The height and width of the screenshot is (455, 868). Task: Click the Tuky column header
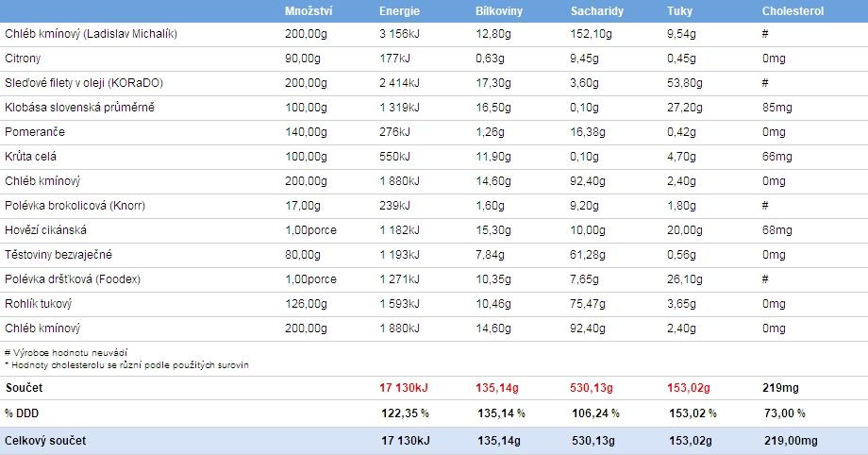(x=679, y=11)
